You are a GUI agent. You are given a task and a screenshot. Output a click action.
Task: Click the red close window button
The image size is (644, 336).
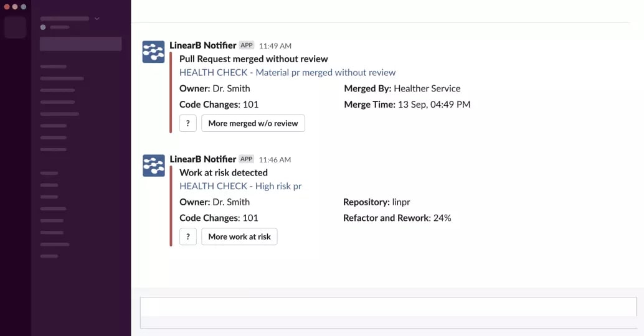coord(7,7)
